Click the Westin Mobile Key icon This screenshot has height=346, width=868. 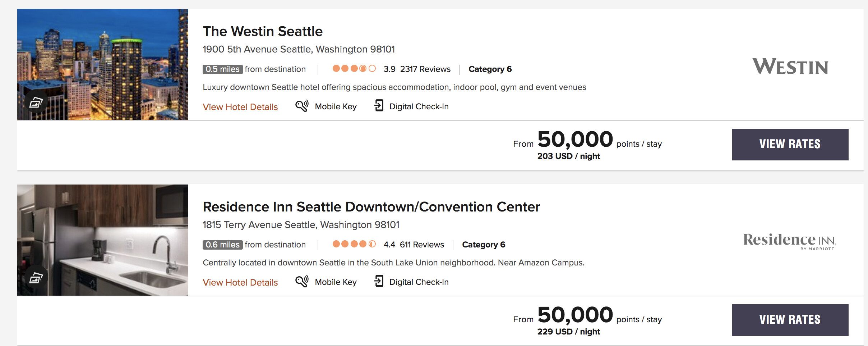(x=302, y=106)
